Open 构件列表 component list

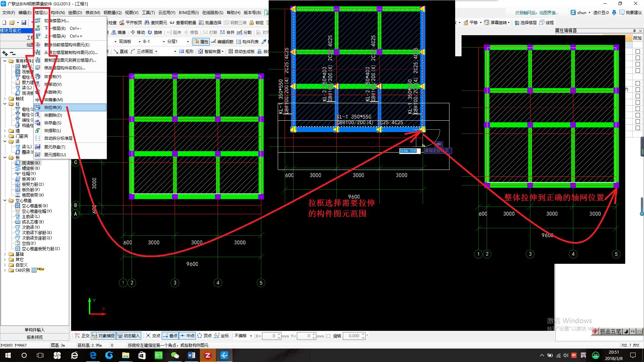click(x=248, y=42)
